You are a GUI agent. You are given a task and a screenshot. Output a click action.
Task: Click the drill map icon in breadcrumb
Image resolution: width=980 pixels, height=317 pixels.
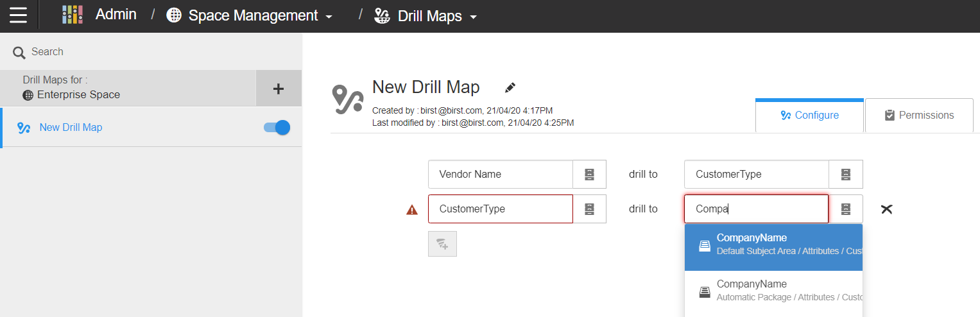382,16
